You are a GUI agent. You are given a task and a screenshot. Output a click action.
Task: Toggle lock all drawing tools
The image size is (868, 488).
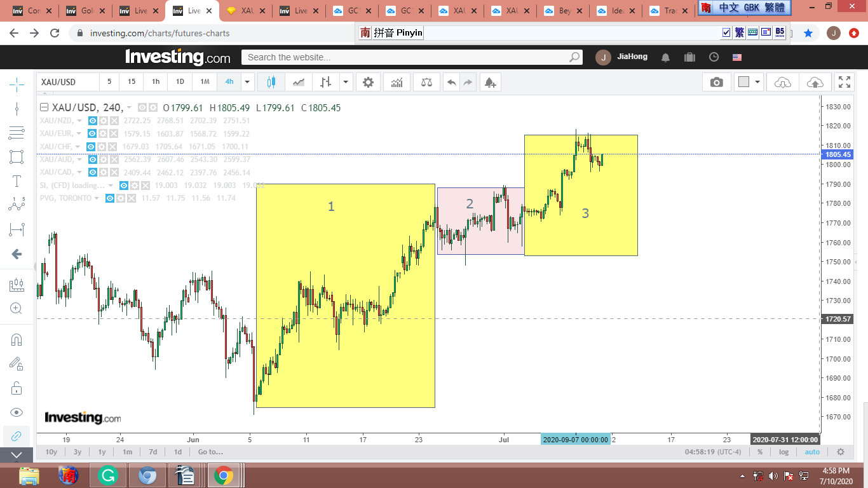17,388
